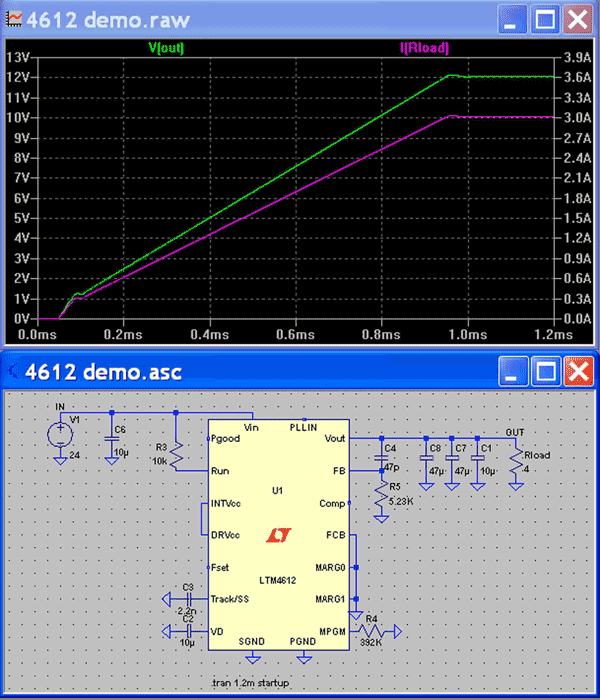
Task: Click the IN net label
Action: click(60, 407)
